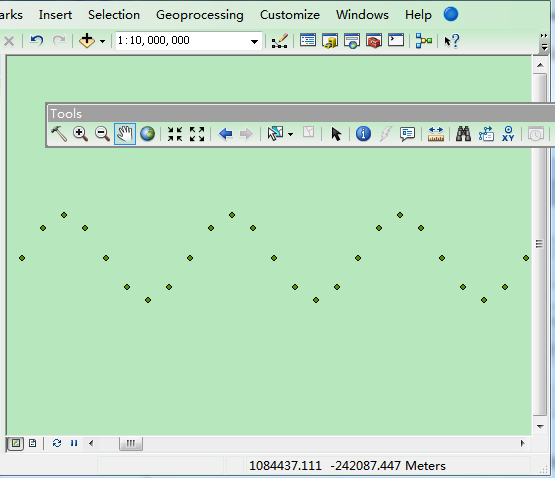Click the Find Route icon
The width and height of the screenshot is (555, 478).
(486, 134)
